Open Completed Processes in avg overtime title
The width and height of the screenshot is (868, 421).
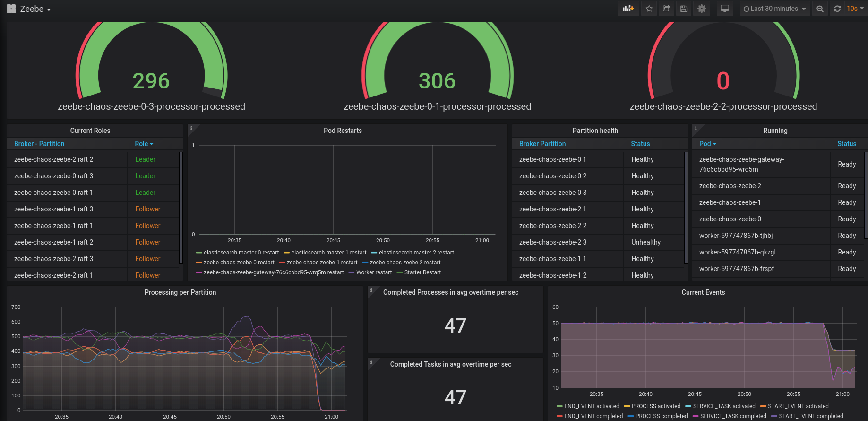pyautogui.click(x=451, y=292)
